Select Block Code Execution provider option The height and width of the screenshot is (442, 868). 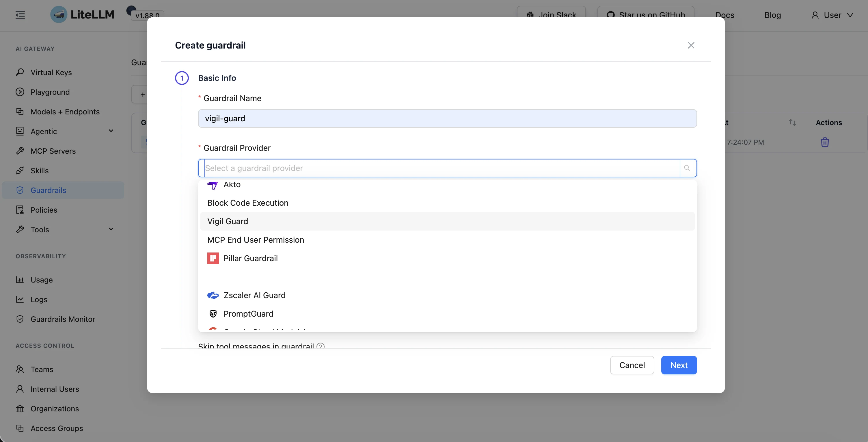[448, 203]
